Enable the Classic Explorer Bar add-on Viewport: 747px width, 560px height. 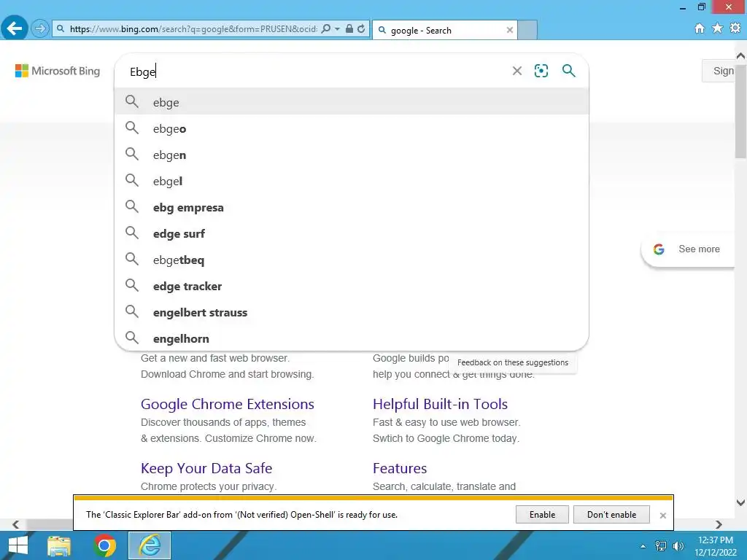click(x=542, y=514)
